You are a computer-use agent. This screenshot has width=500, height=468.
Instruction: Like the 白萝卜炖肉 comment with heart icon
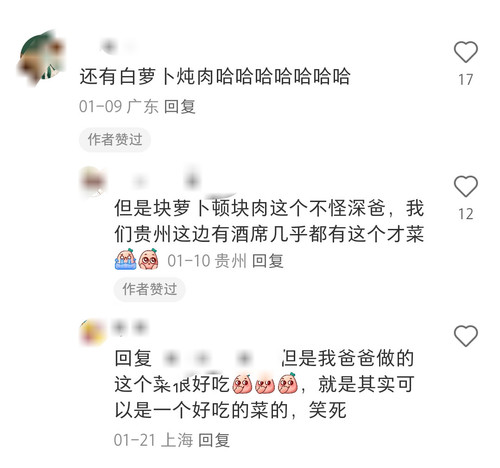tap(466, 52)
